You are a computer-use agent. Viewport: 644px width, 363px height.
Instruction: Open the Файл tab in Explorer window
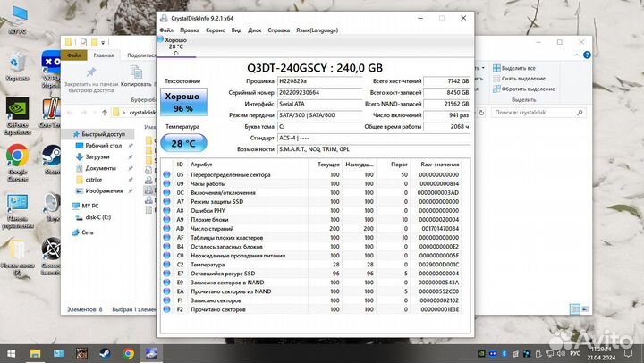(x=74, y=55)
